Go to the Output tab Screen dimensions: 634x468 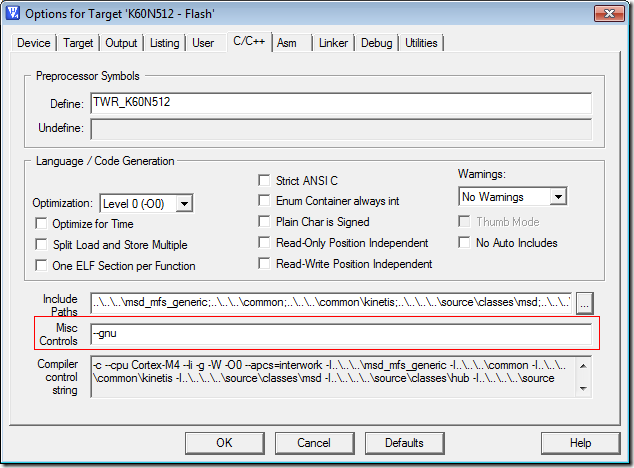[x=121, y=43]
